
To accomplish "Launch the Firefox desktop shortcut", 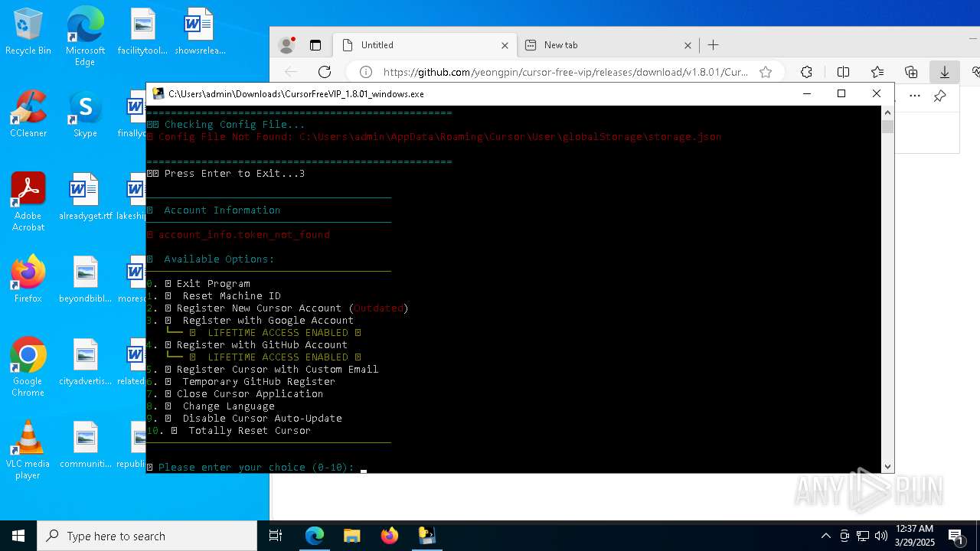I will coord(28,279).
